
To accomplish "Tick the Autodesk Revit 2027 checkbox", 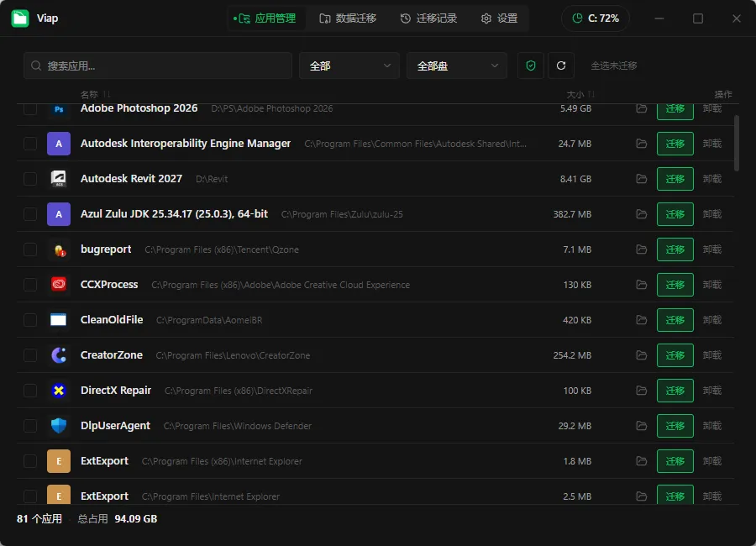I will pos(30,179).
